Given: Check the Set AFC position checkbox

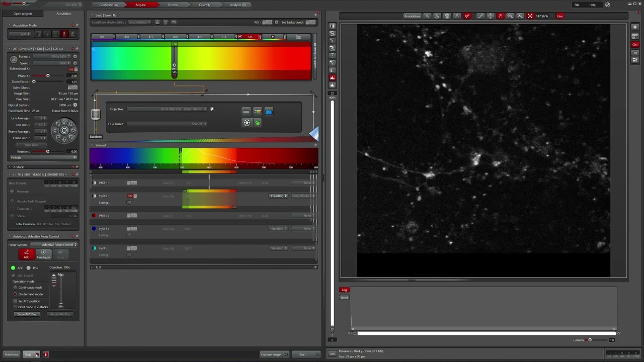Looking at the screenshot, I should coord(15,301).
